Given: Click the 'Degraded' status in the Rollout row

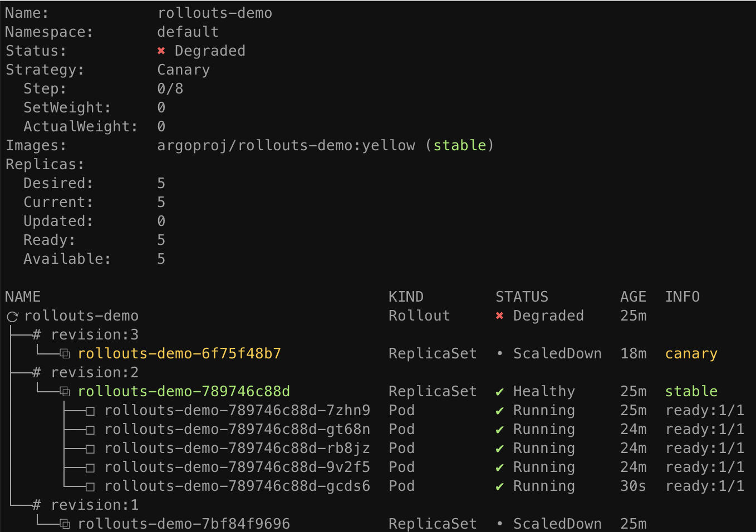Looking at the screenshot, I should [x=548, y=316].
